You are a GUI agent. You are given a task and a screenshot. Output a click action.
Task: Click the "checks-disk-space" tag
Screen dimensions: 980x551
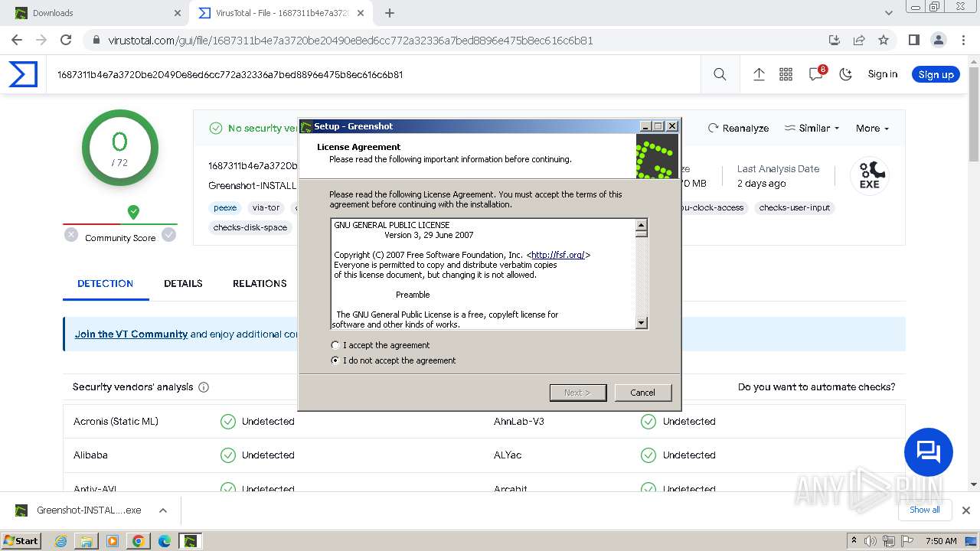[x=250, y=227]
